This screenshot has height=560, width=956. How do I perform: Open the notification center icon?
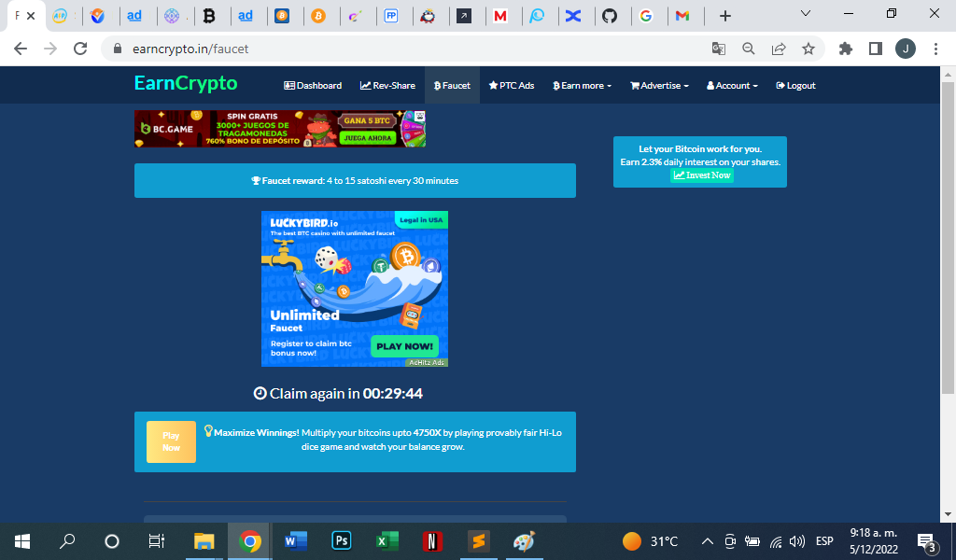click(x=927, y=541)
